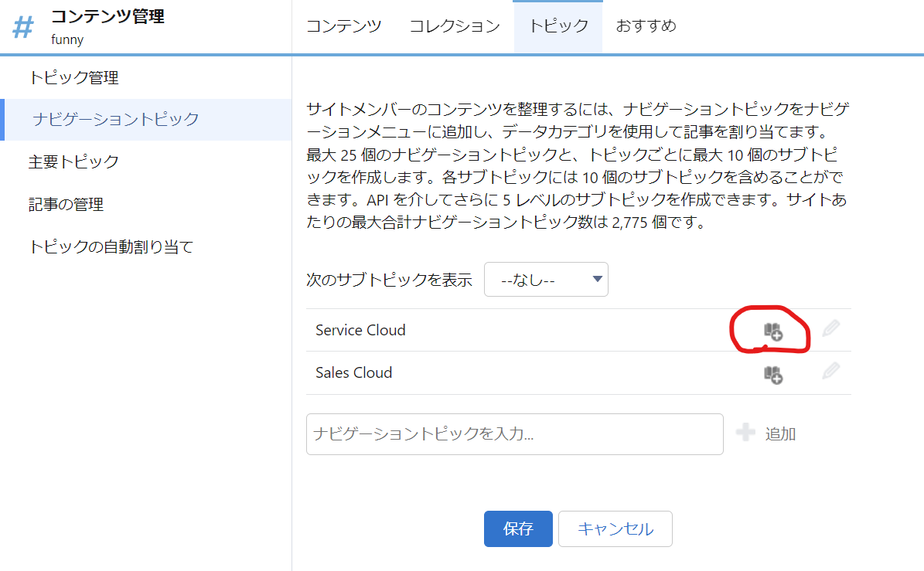Image resolution: width=924 pixels, height=571 pixels.
Task: Click the hash icon beside コンテンツ管理
Action: 23,27
